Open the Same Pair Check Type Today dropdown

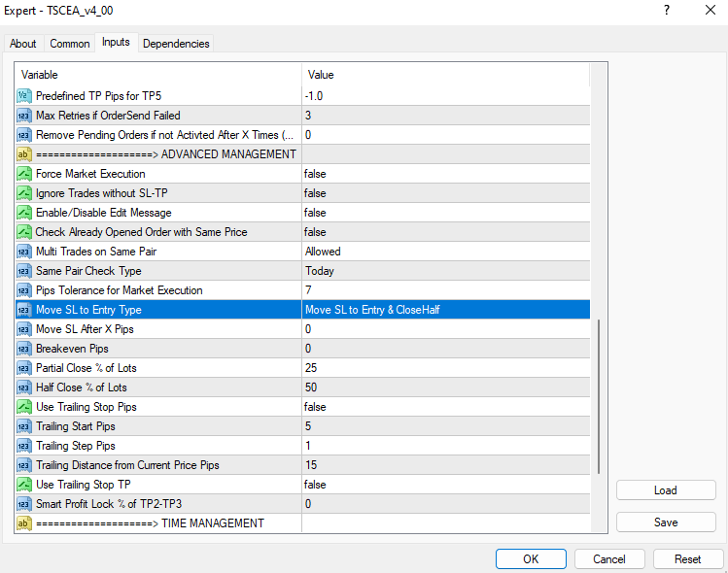tap(445, 271)
